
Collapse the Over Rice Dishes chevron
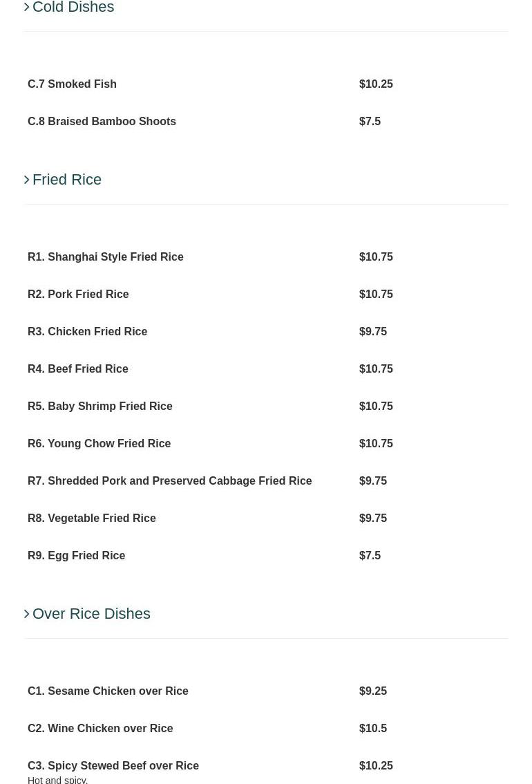click(27, 614)
